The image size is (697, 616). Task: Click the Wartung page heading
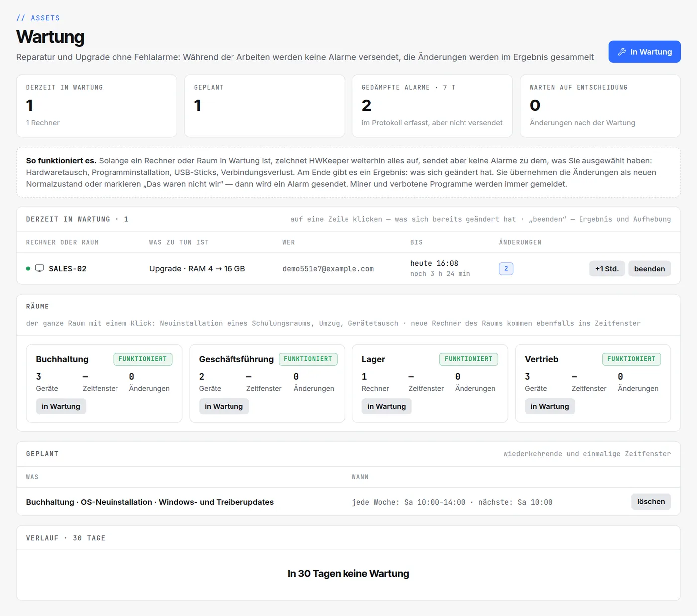point(50,37)
